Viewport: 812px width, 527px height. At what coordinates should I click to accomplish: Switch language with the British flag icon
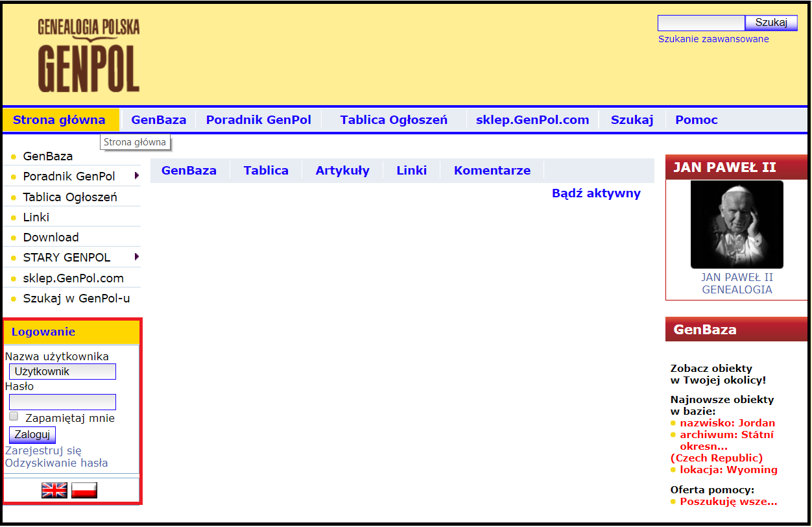pos(54,490)
